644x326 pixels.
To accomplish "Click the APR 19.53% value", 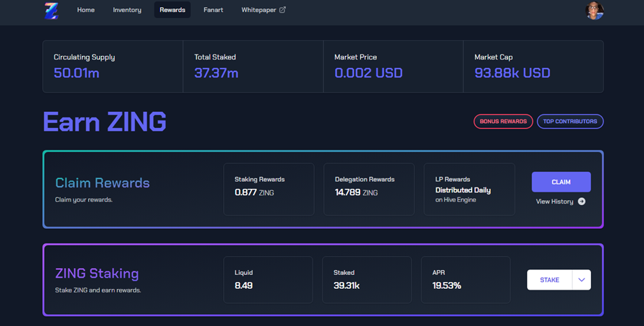I will click(x=446, y=285).
